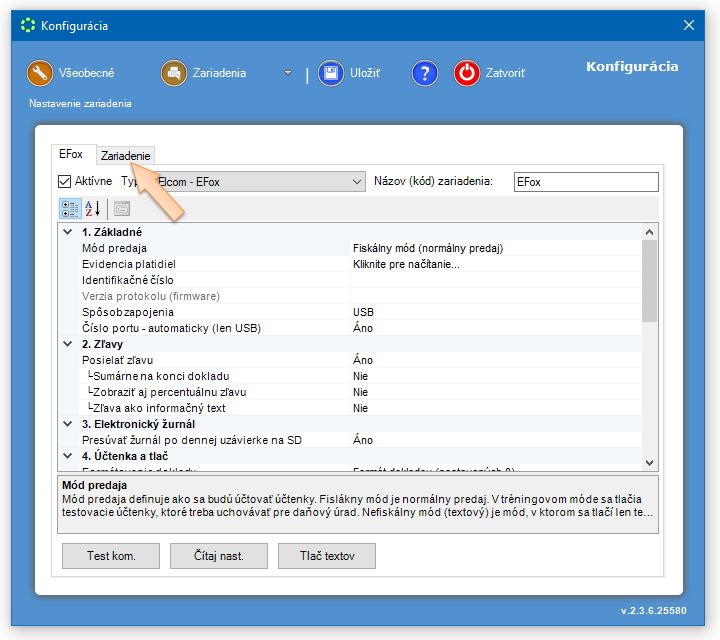Click the Zariadenia printer icon
Viewport: 720px width, 640px height.
tap(174, 73)
